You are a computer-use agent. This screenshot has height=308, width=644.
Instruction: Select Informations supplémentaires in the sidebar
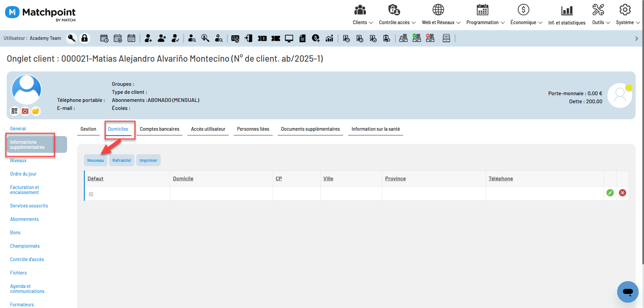[x=37, y=144]
